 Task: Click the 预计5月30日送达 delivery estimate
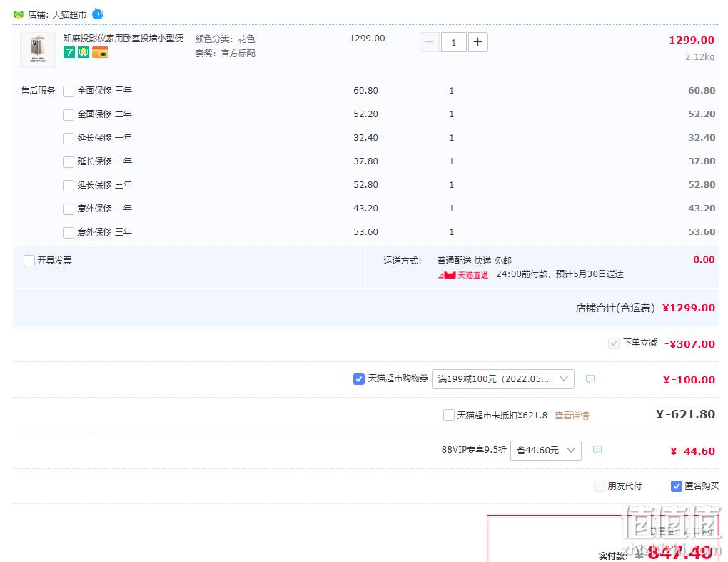589,274
